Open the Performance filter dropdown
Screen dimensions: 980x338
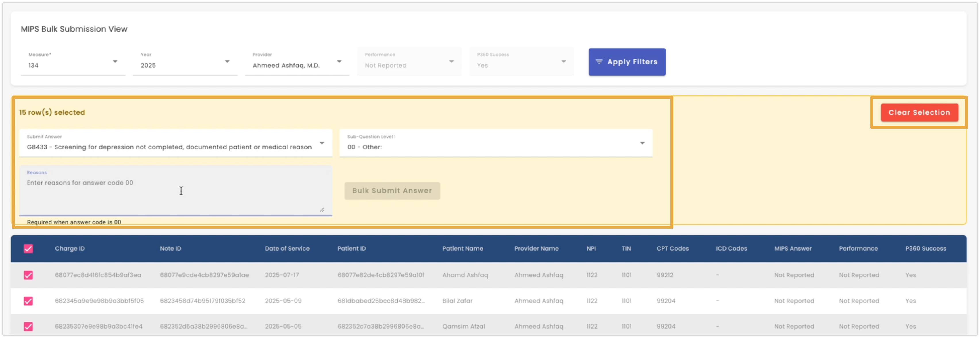(409, 62)
